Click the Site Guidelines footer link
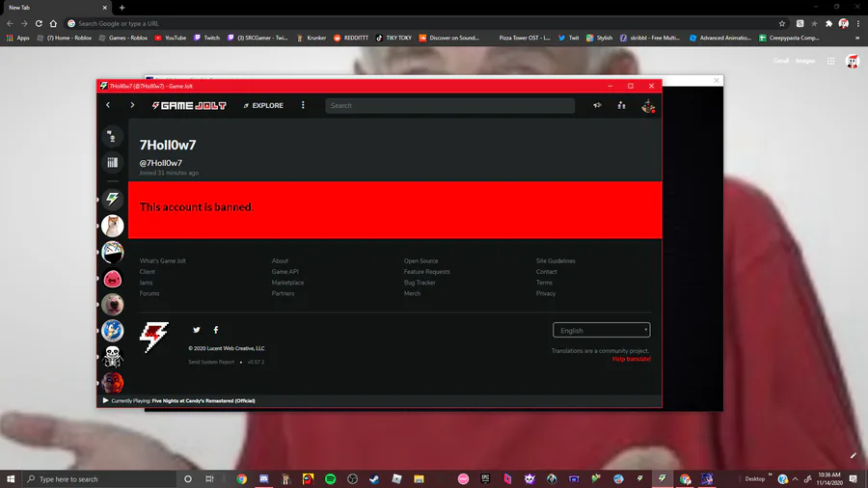Screen dimensions: 868x488 point(556,260)
